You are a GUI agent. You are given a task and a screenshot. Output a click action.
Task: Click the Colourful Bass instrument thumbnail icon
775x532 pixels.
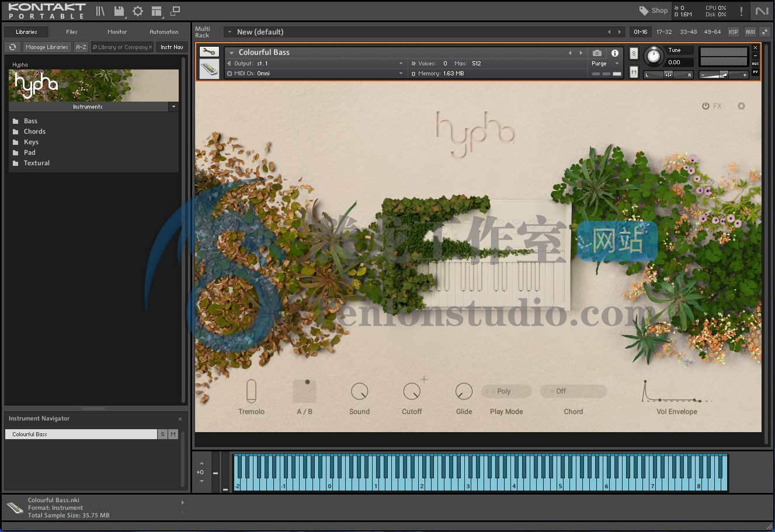pyautogui.click(x=209, y=69)
